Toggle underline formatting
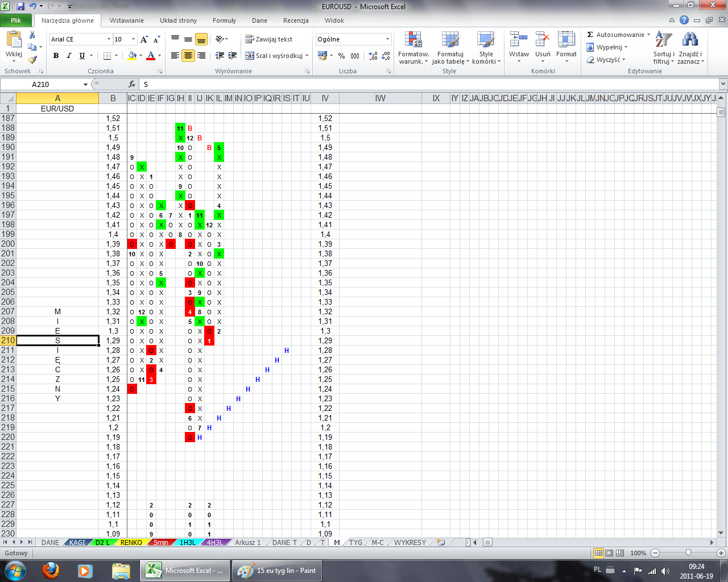 point(82,56)
